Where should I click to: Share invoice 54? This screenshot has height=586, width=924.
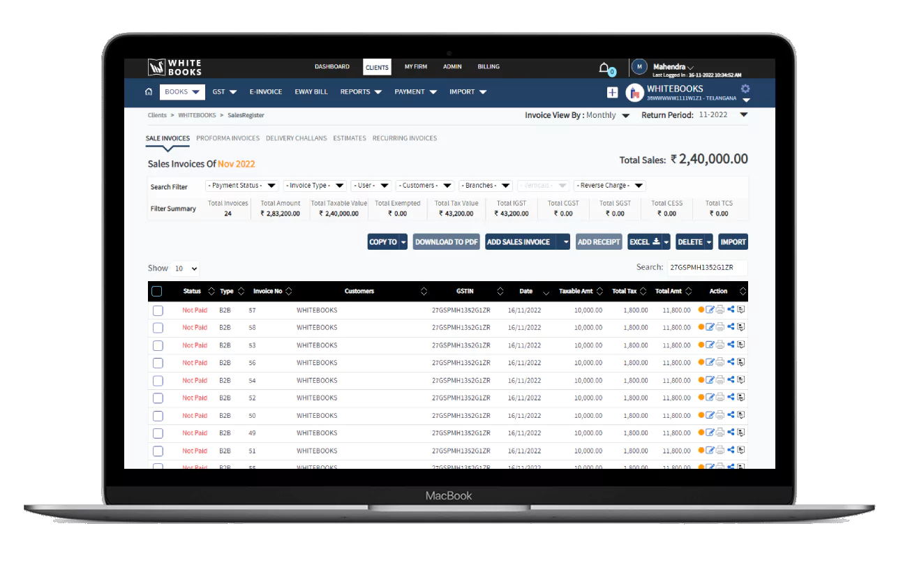tap(731, 380)
